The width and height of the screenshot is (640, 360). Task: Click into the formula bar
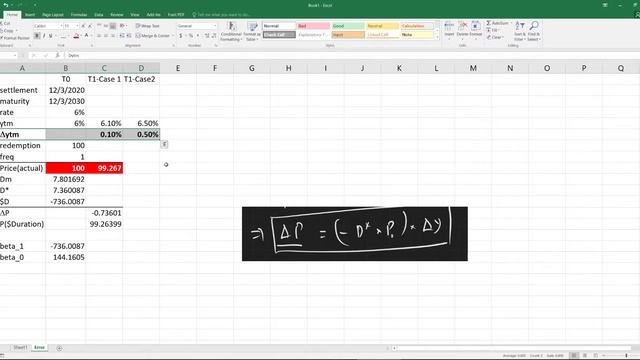[x=351, y=55]
